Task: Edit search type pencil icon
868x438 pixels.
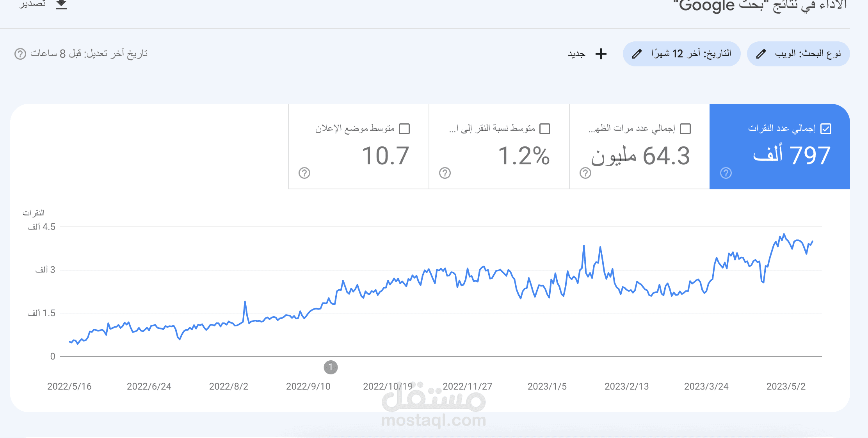Action: (x=761, y=54)
